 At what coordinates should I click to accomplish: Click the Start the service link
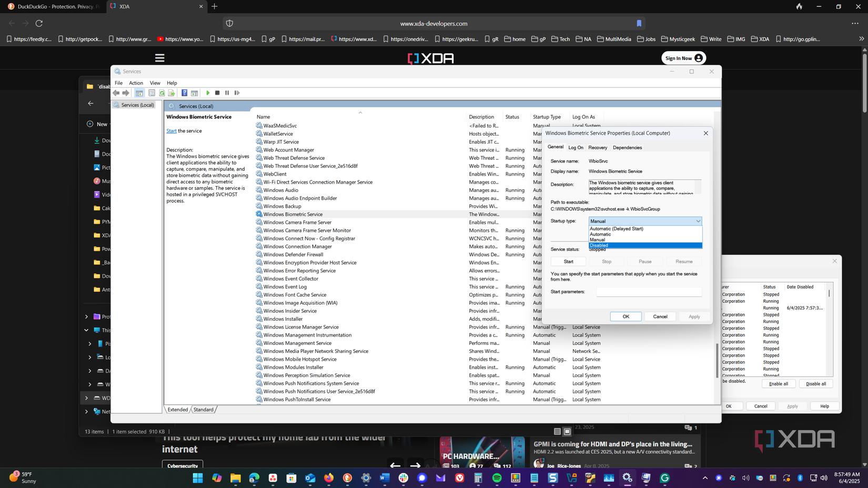[171, 131]
